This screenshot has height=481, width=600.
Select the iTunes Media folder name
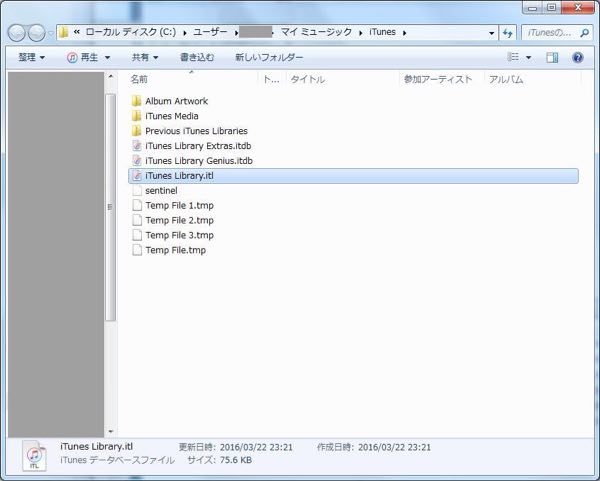171,116
